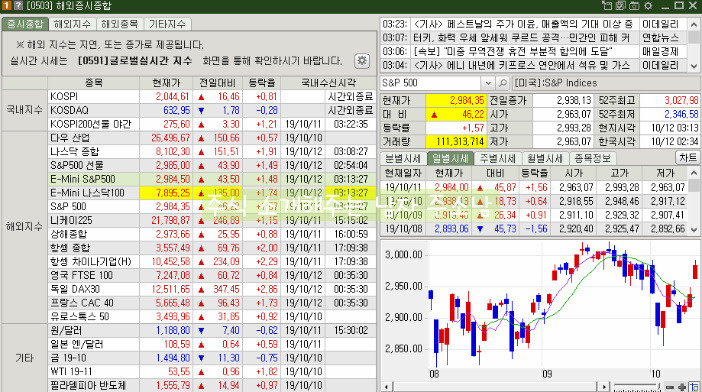Click chart scrollbar left arrow
Viewport: 702px width, 392px height.
point(386,386)
